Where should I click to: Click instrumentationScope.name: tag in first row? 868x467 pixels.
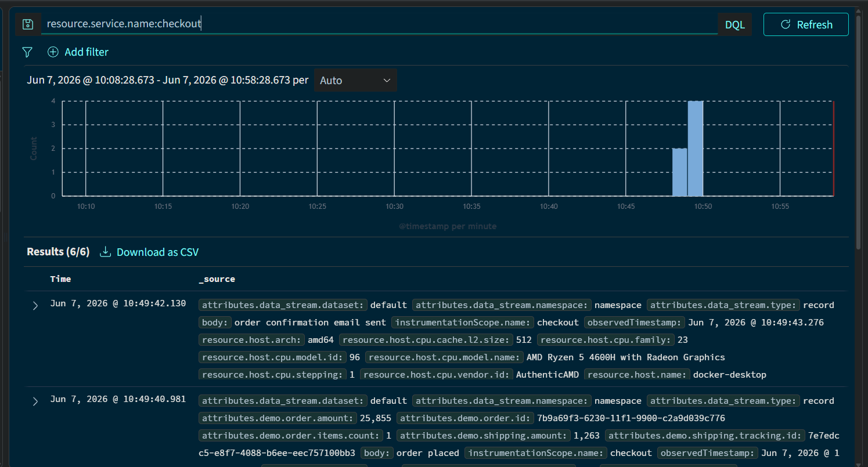pos(463,322)
